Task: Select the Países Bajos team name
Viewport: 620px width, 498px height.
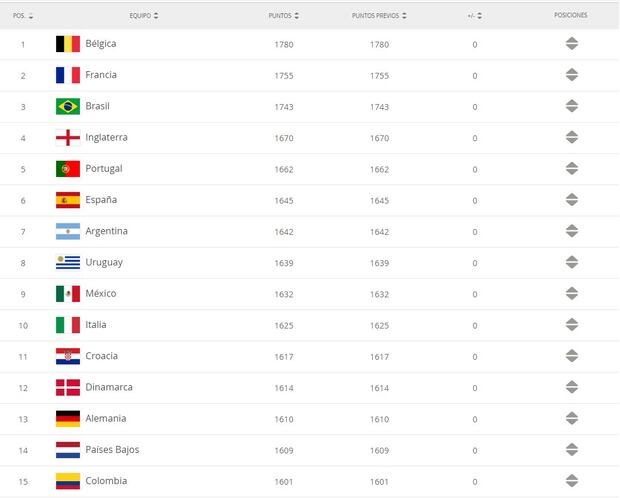Action: point(112,449)
